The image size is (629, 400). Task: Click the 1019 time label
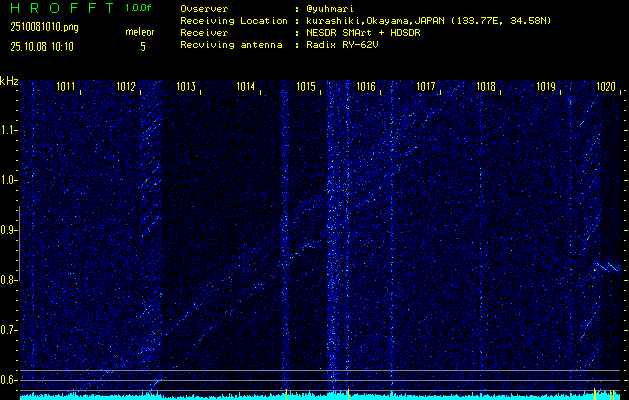click(546, 86)
